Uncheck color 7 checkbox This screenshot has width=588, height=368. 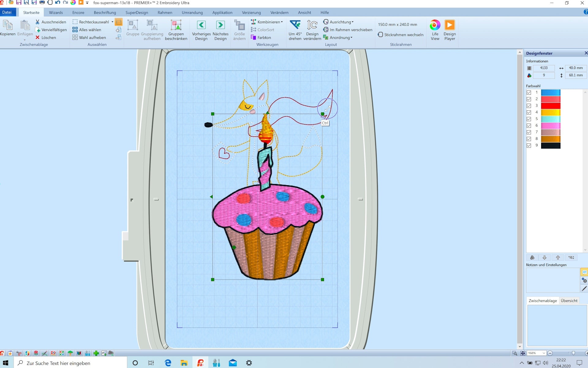tap(529, 132)
